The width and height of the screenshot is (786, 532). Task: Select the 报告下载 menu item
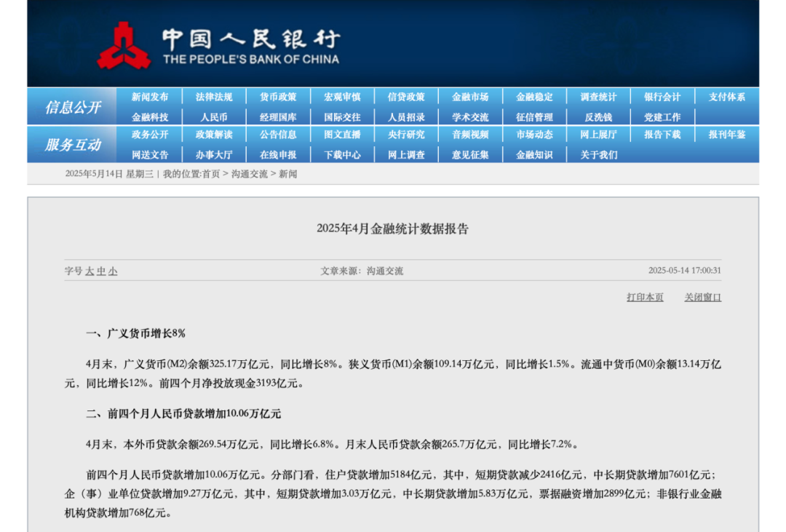pos(662,135)
